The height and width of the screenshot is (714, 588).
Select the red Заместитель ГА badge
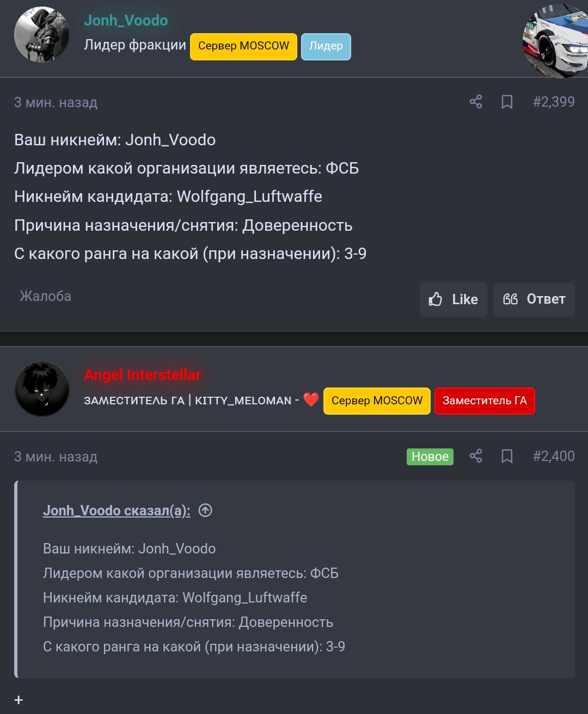click(x=485, y=401)
